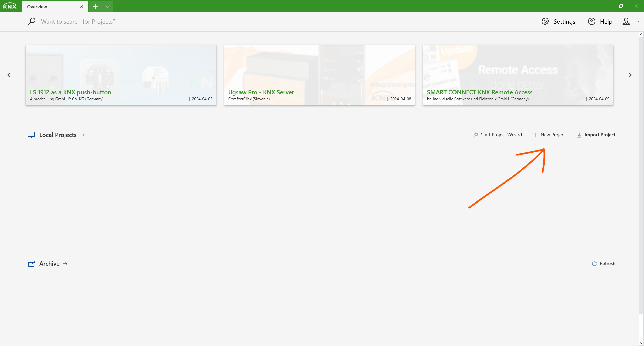Click Import Project

click(596, 135)
